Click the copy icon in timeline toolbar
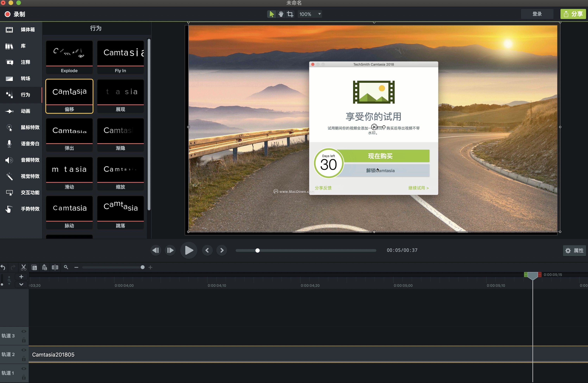 point(34,267)
